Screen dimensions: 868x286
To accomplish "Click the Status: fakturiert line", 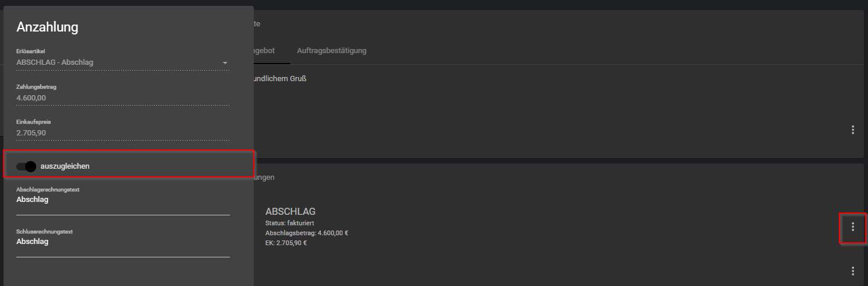I will (x=290, y=223).
